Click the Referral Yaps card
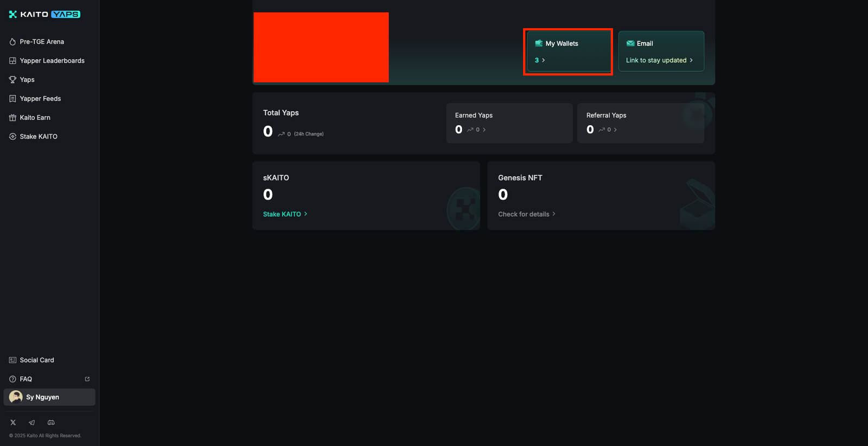Screen dimensions: 868x446 pyautogui.click(x=641, y=123)
